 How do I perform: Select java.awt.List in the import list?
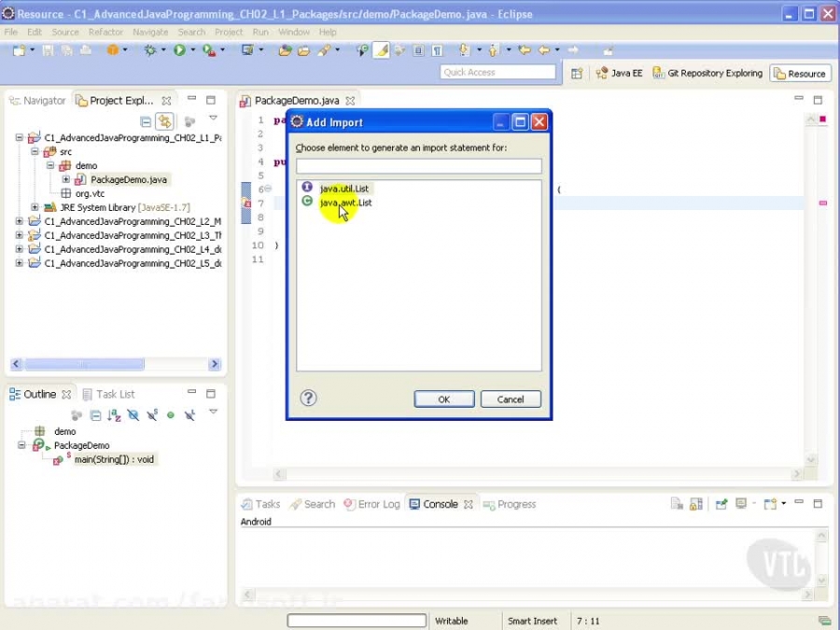coord(345,203)
